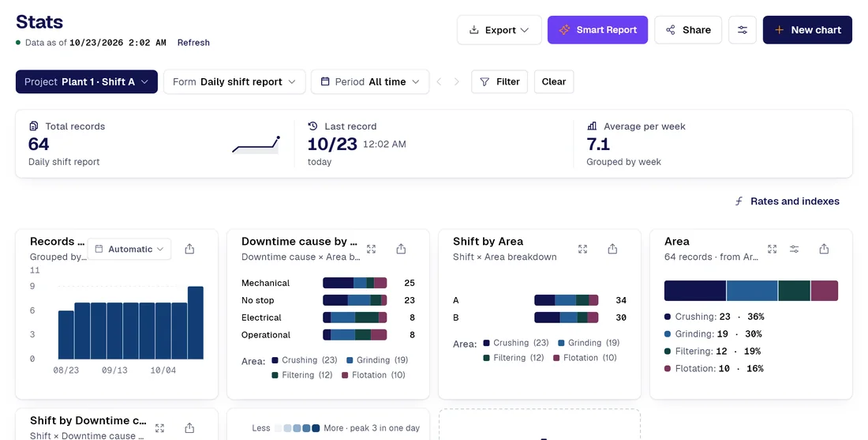Click the Electrical stacked bar

click(355, 318)
